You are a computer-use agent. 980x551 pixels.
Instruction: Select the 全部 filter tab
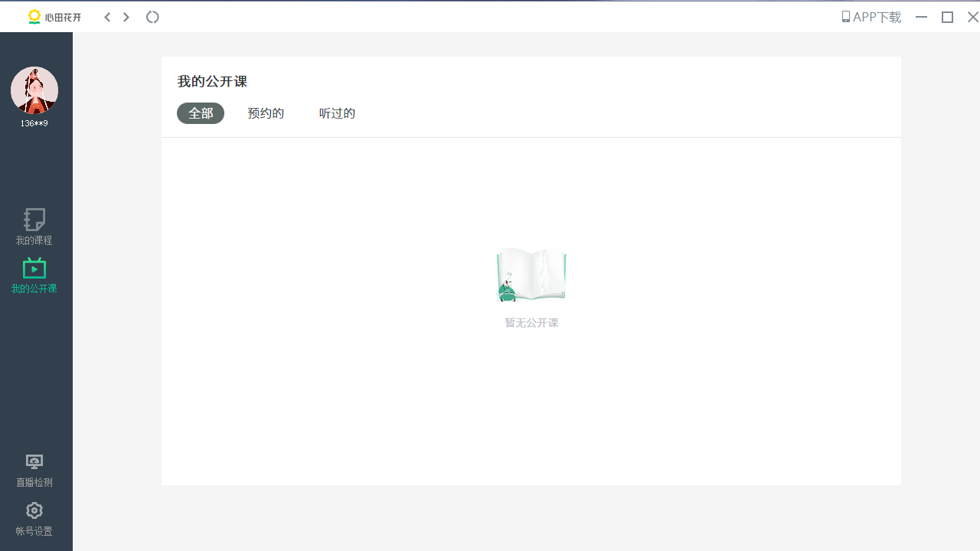[x=200, y=112]
